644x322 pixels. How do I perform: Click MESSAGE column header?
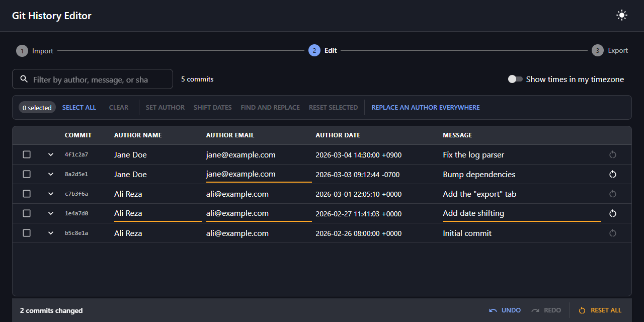[x=457, y=135]
